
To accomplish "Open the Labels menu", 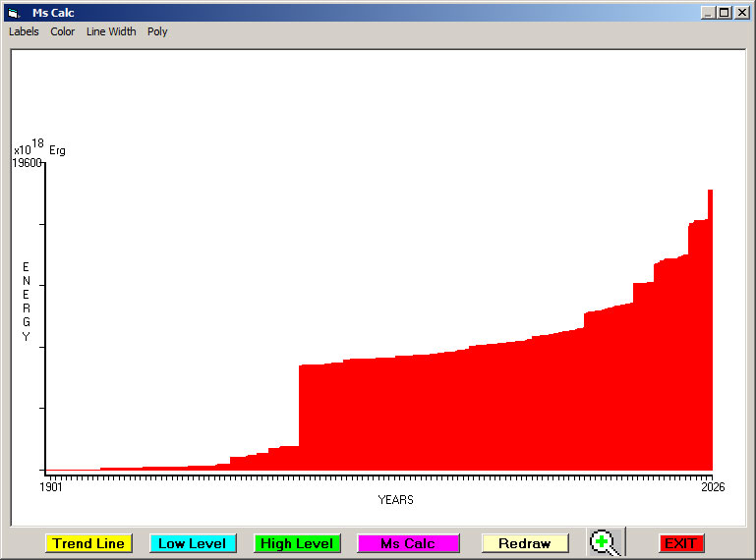I will 24,31.
